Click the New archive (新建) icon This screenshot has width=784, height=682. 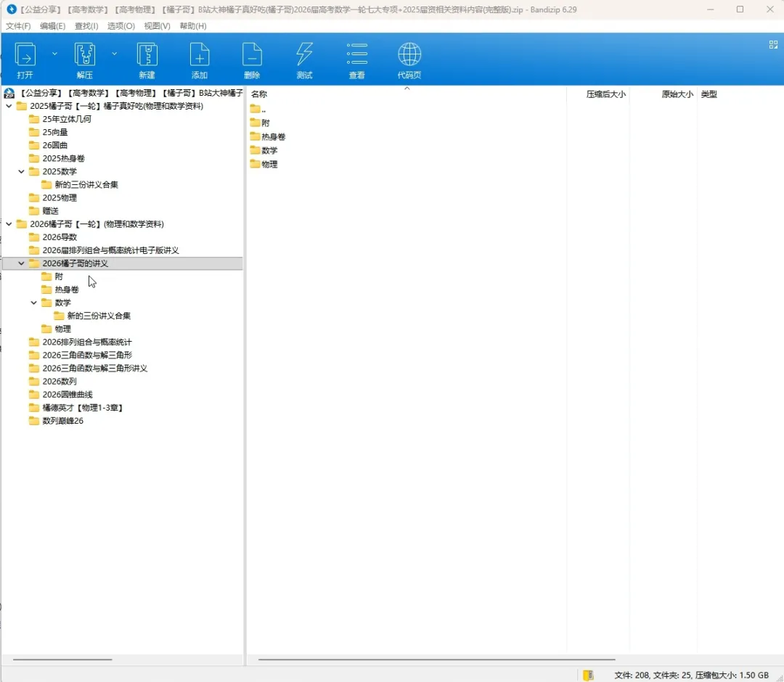[147, 60]
